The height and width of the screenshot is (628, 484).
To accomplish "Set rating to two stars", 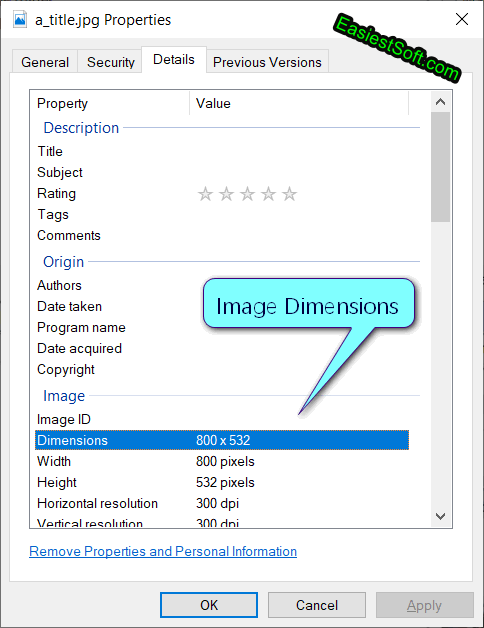I will coord(226,194).
